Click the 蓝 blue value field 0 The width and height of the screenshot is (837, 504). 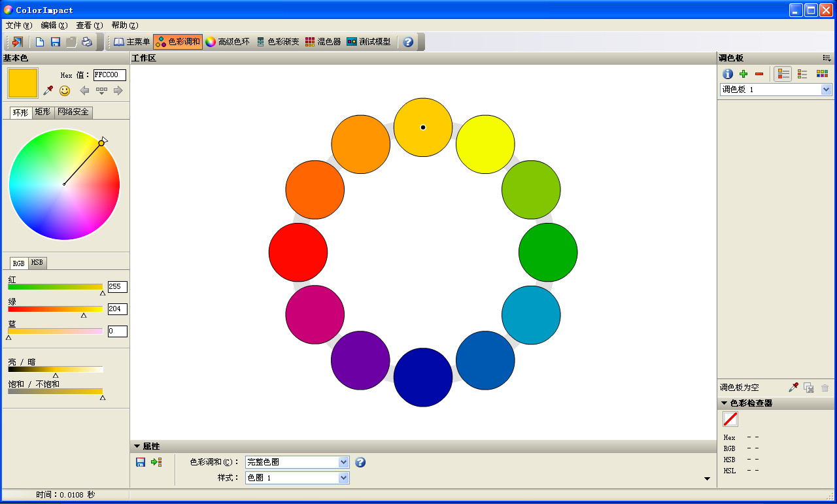pos(118,331)
